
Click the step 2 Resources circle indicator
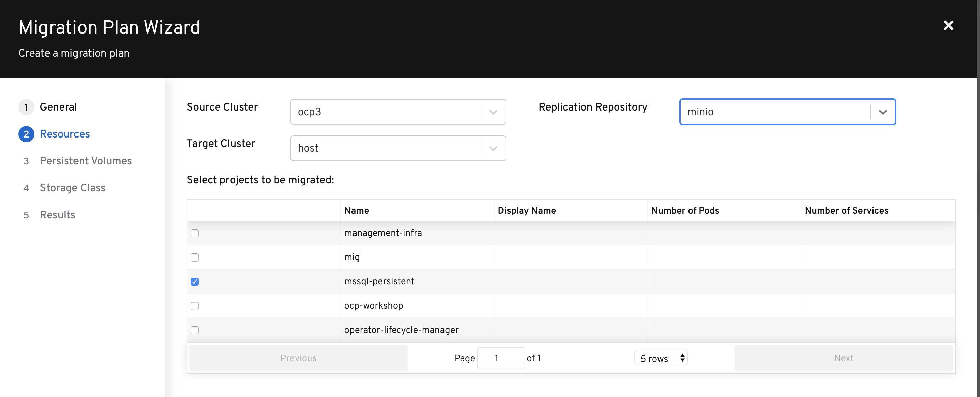pyautogui.click(x=26, y=134)
